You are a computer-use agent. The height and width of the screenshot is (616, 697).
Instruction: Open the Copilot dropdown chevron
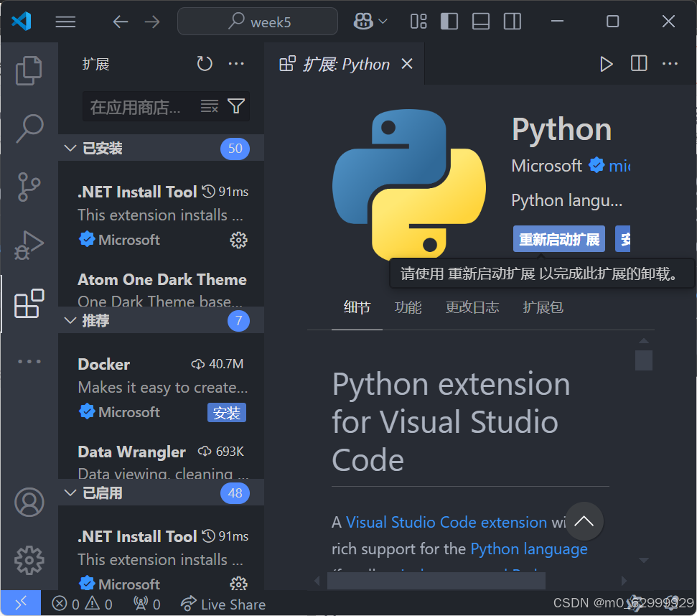[x=383, y=21]
